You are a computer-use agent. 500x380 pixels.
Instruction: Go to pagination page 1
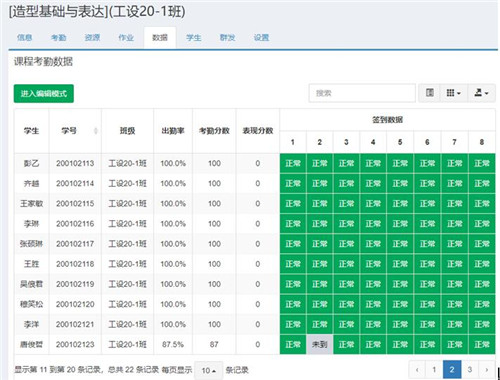click(434, 369)
